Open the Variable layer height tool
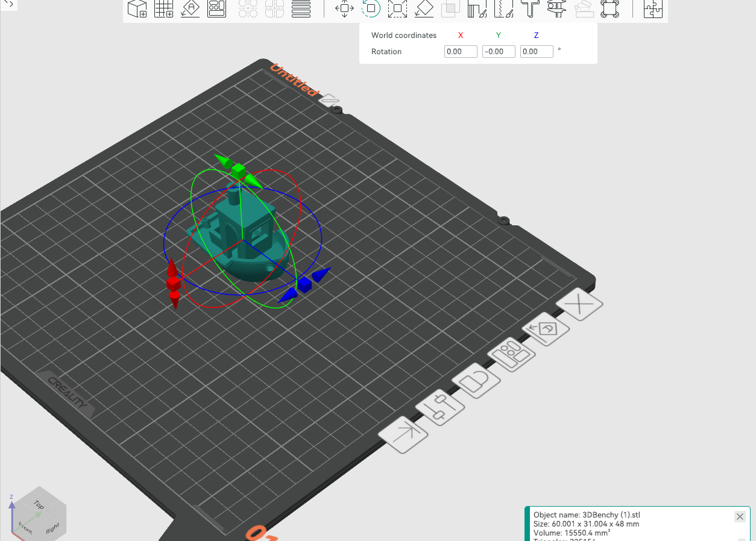The height and width of the screenshot is (541, 756). click(301, 8)
